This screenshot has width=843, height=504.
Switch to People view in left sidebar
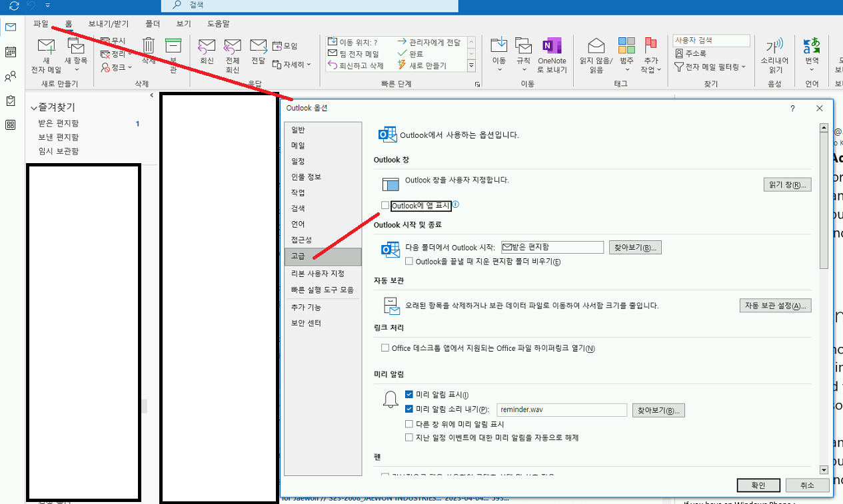tap(11, 77)
